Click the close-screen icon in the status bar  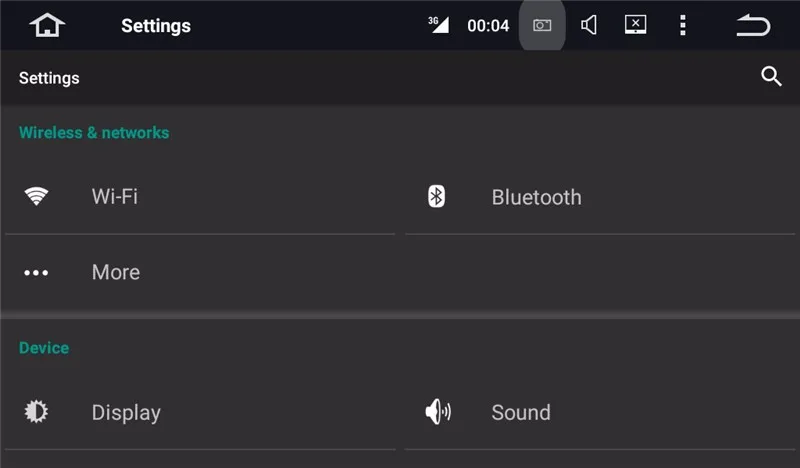click(x=635, y=25)
